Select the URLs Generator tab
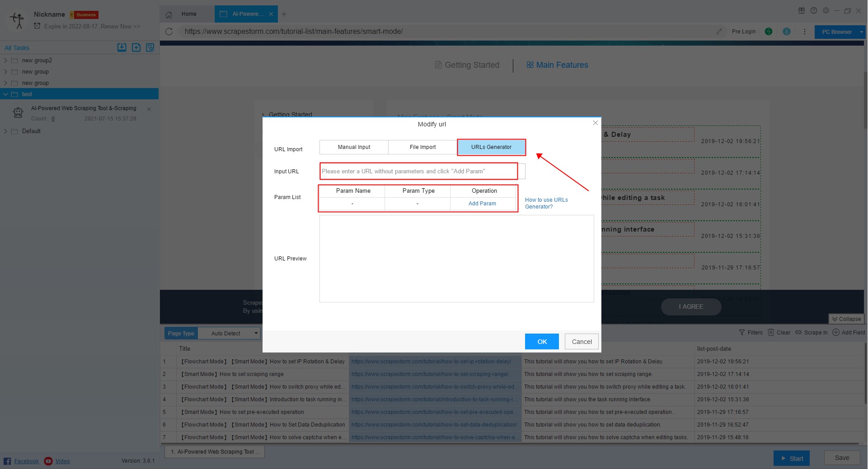868x469 pixels. [491, 147]
